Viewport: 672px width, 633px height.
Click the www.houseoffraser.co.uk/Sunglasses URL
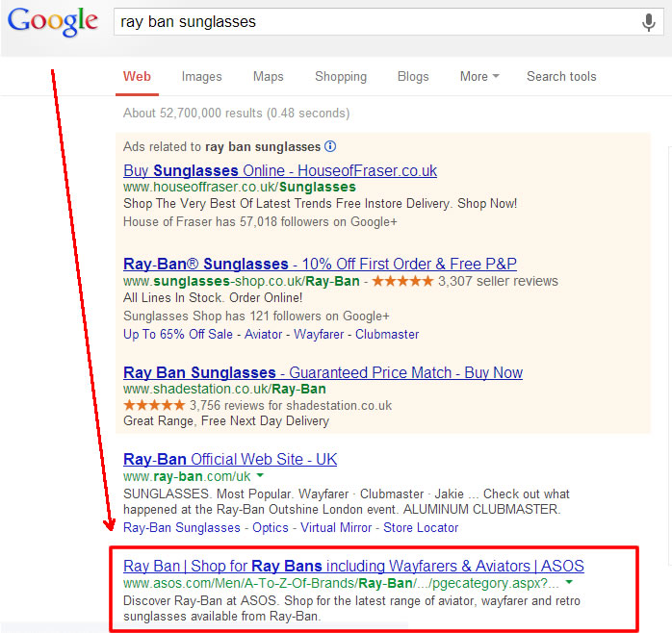(240, 188)
